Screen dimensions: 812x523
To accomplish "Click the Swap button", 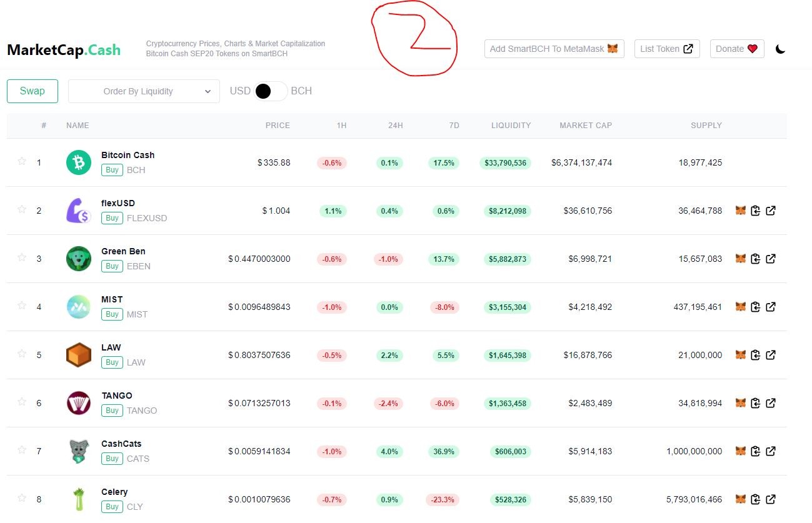I will click(x=33, y=91).
